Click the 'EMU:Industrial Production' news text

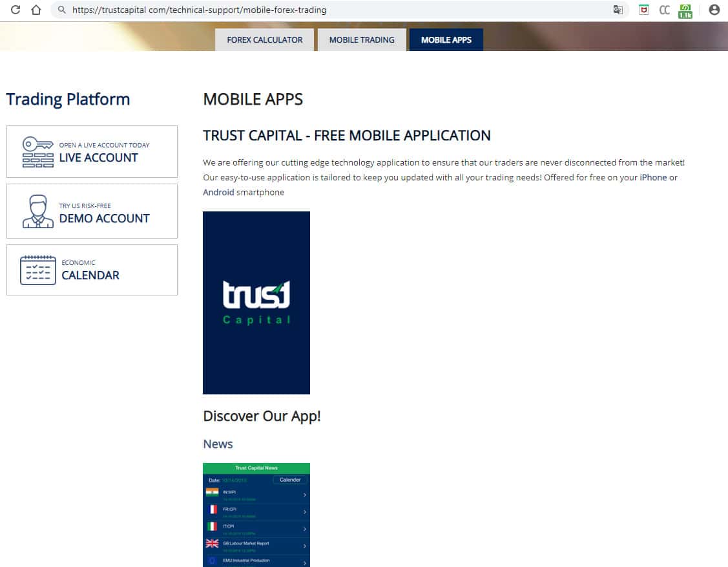tap(246, 561)
